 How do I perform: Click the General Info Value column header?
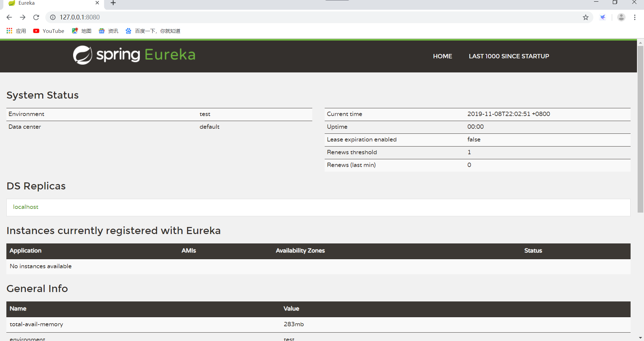(x=291, y=308)
